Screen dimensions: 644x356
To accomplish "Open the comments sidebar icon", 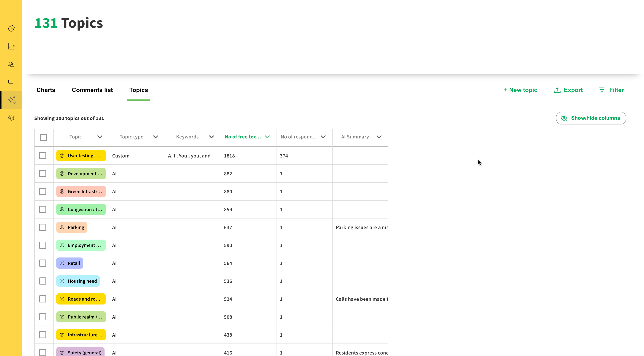I will 11,82.
